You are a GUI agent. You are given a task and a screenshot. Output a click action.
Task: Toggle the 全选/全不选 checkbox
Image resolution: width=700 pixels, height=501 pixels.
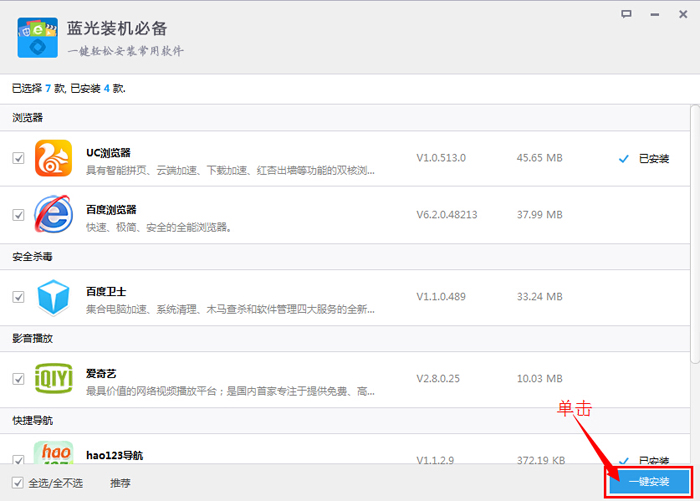pyautogui.click(x=17, y=483)
